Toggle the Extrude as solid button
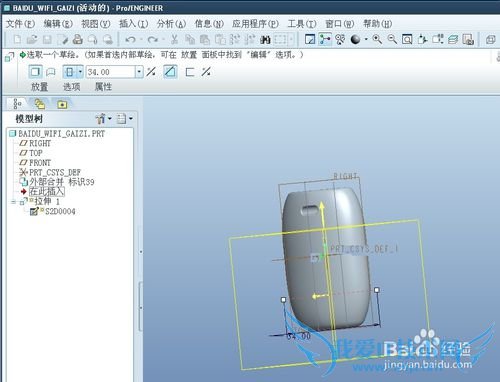This screenshot has height=382, width=500. [x=35, y=72]
